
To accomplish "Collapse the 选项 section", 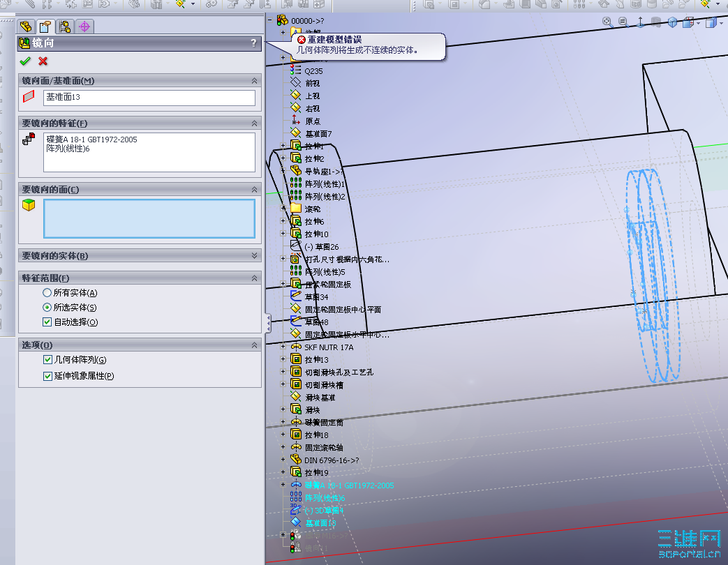I will [255, 345].
